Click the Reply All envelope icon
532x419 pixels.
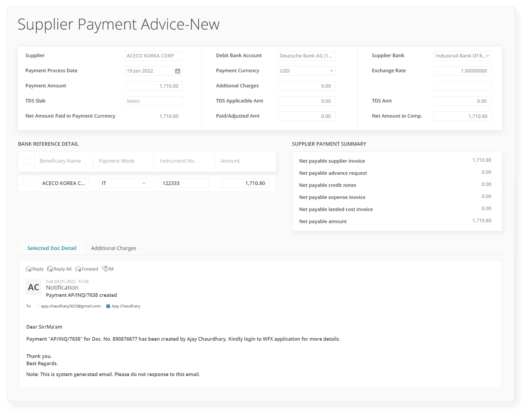point(50,269)
